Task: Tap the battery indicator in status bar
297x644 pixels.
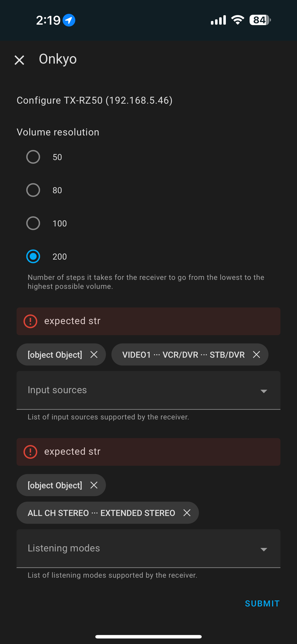Action: click(x=260, y=20)
